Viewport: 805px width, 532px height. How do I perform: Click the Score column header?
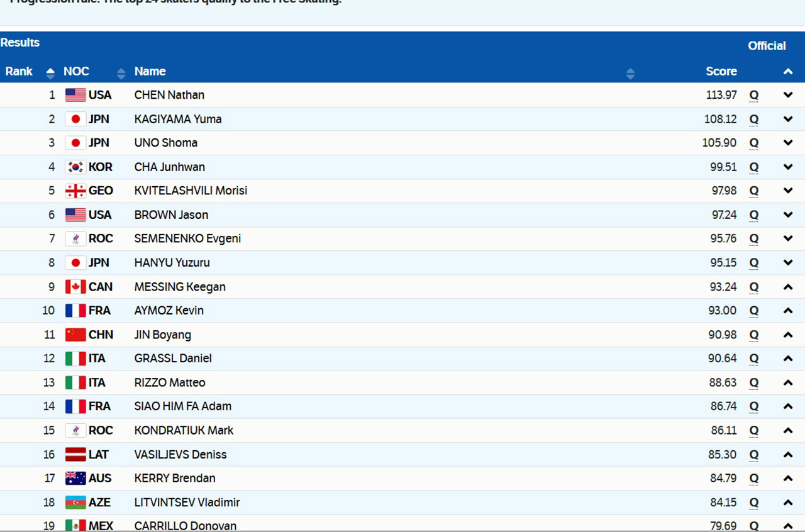coord(721,72)
